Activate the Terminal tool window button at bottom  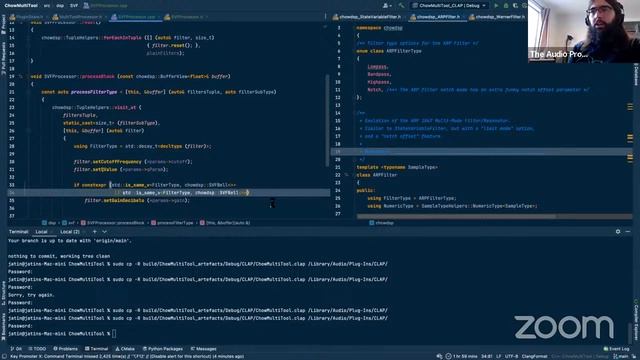tap(97, 349)
